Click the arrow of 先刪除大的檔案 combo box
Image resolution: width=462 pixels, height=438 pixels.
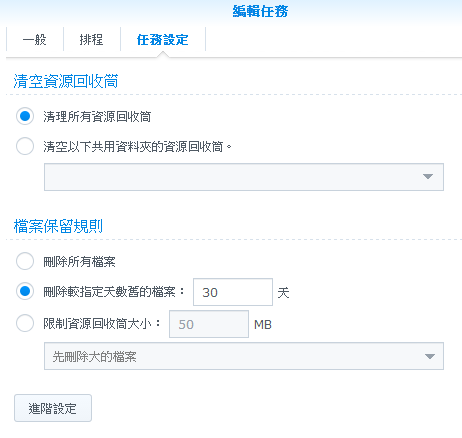tap(430, 356)
